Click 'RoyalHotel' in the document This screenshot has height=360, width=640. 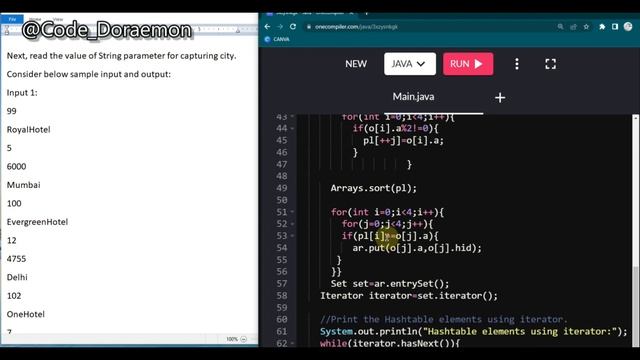[29, 129]
